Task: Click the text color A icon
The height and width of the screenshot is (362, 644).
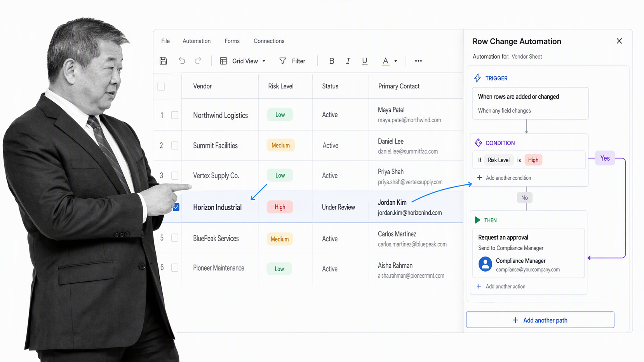Action: [385, 61]
